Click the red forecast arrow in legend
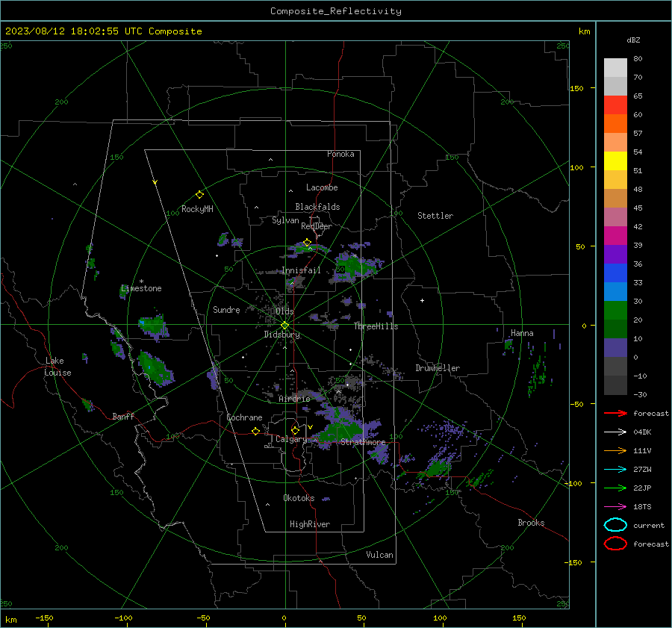This screenshot has width=672, height=628. 615,413
